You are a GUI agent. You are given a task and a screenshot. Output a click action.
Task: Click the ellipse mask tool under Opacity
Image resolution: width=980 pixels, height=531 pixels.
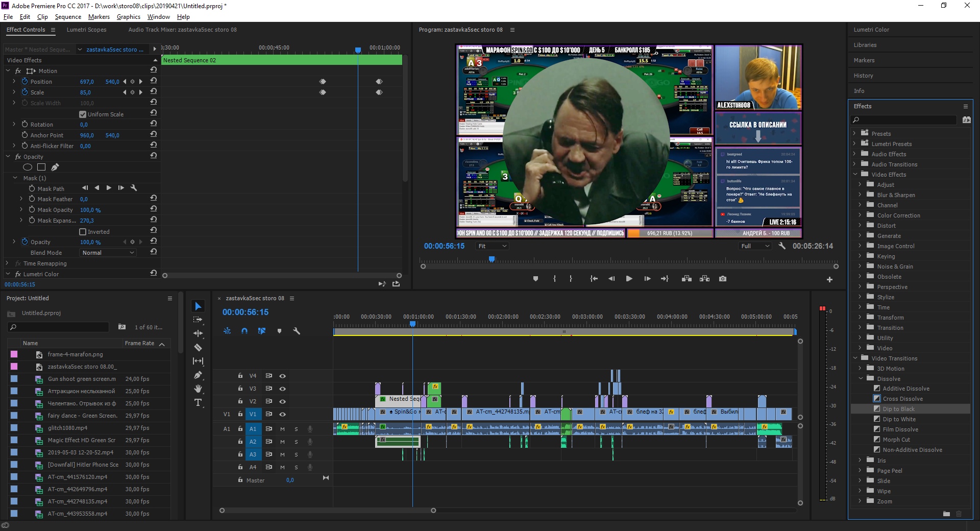(x=28, y=167)
